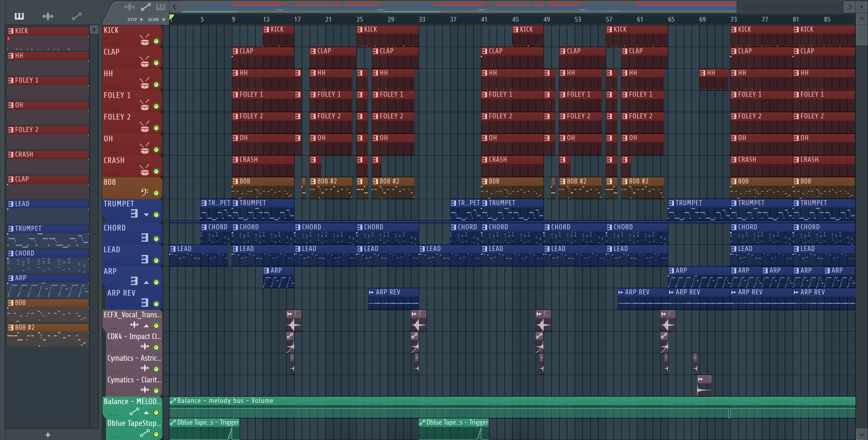
Task: Click the waveform icon on CDK4 Impact track
Action: click(145, 346)
